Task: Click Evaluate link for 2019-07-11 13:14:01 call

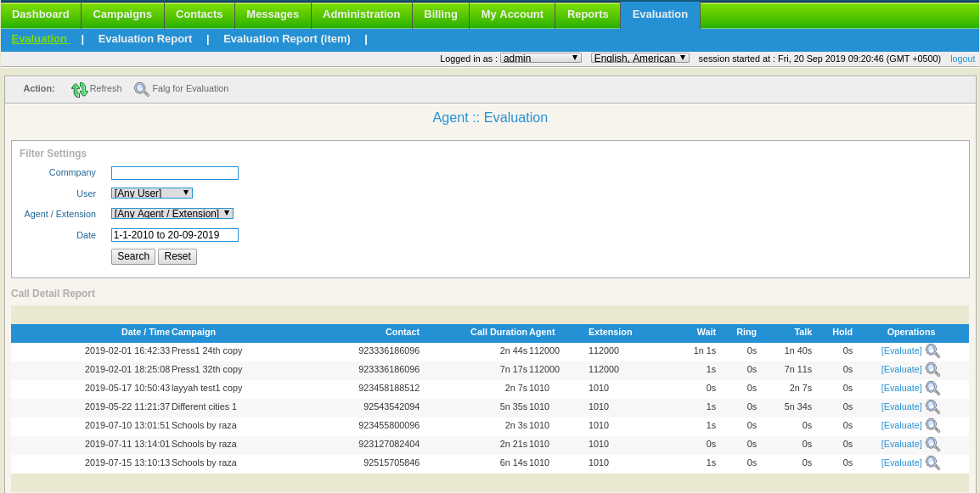Action: pos(901,445)
